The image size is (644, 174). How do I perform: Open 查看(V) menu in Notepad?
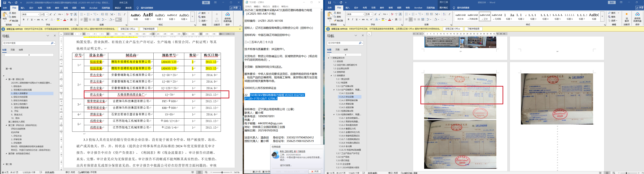point(275,7)
